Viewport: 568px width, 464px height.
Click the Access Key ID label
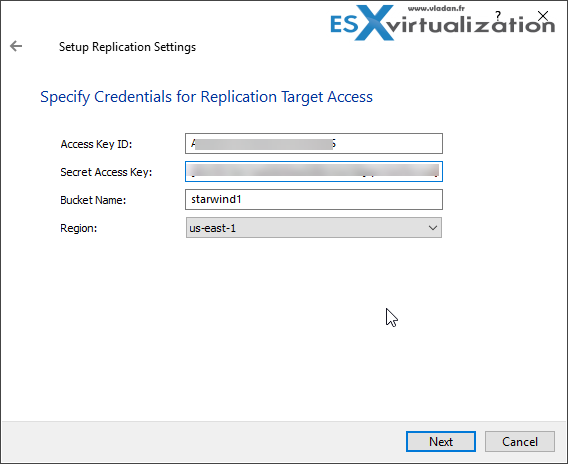(96, 144)
